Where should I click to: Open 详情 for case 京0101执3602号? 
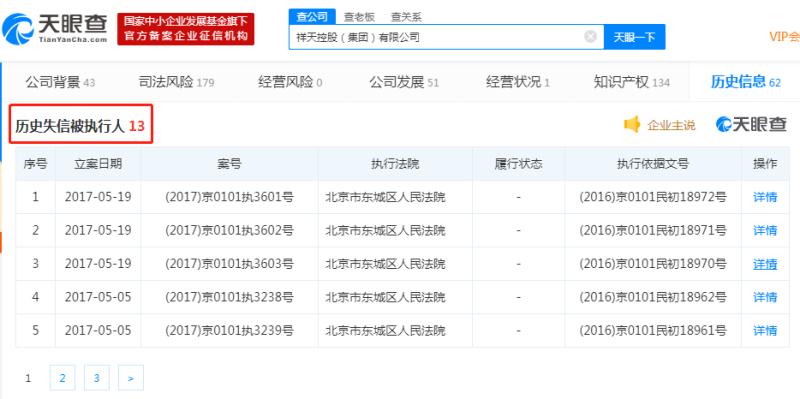pyautogui.click(x=765, y=231)
